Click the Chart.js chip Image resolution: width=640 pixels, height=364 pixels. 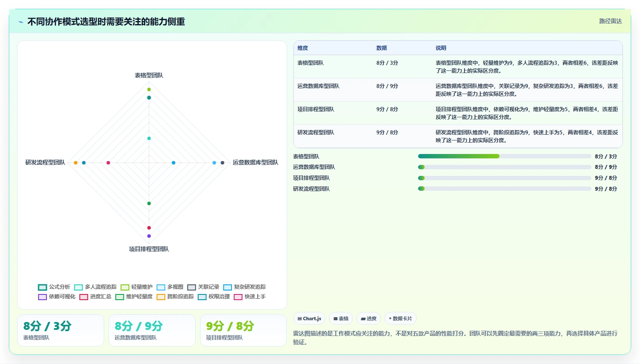point(309,318)
